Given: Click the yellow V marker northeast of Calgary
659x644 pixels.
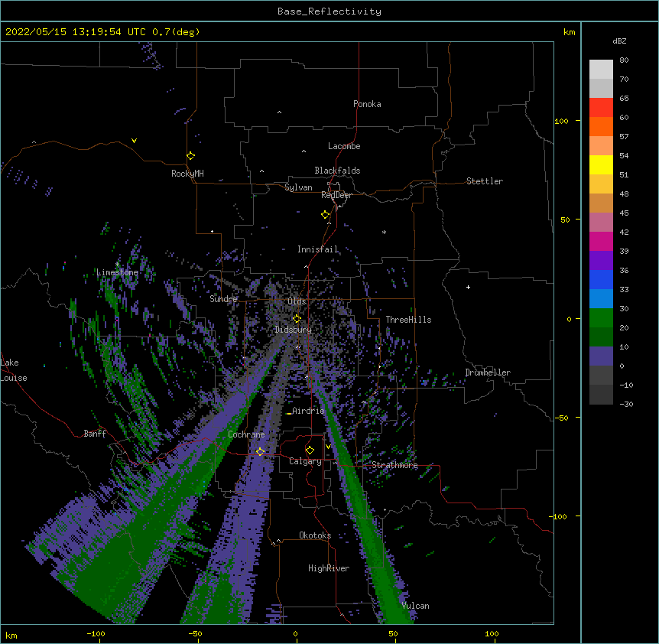Looking at the screenshot, I should [x=328, y=447].
